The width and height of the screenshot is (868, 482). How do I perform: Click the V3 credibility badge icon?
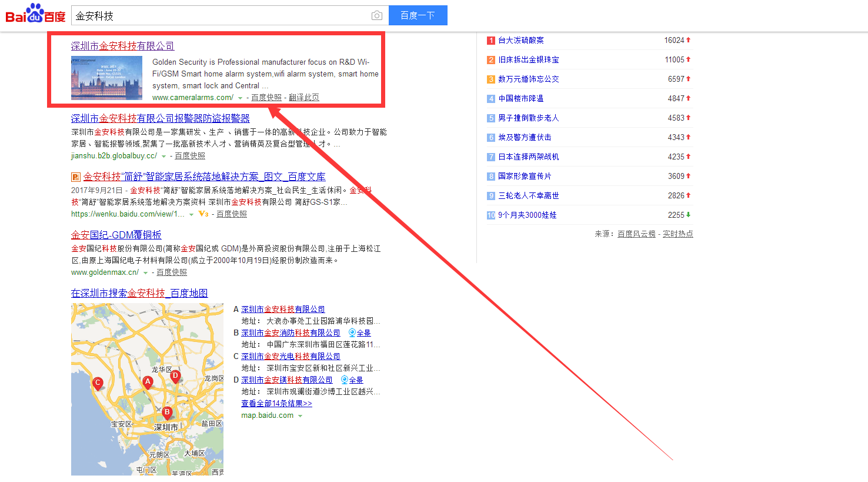click(203, 214)
